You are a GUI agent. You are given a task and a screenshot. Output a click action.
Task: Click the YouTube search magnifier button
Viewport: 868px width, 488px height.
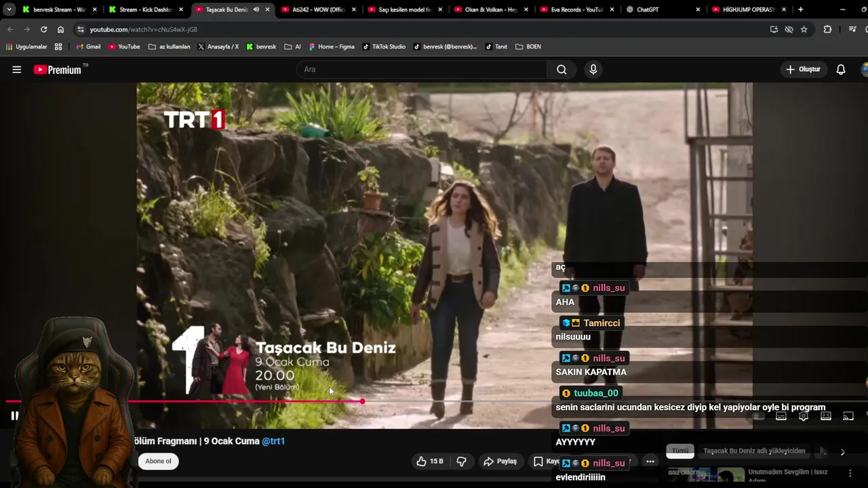pyautogui.click(x=561, y=69)
